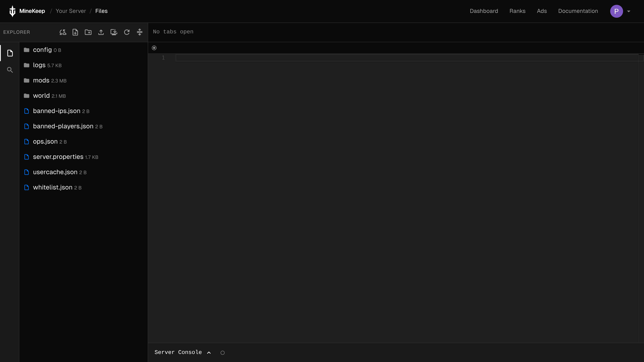
Task: Refresh the file explorer list
Action: click(127, 32)
